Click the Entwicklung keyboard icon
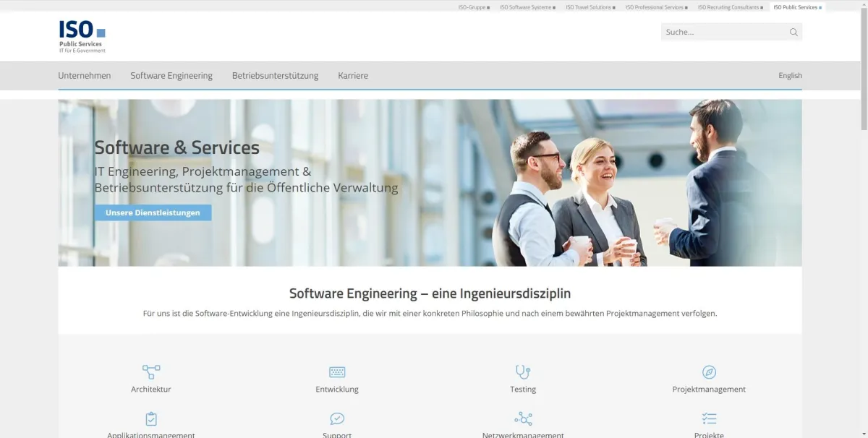 337,372
